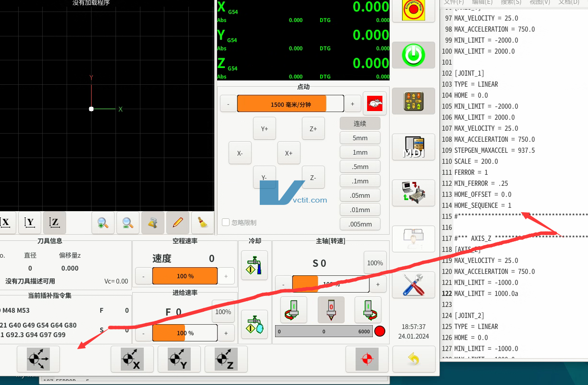588x385 pixels.
Task: Home the Z axis
Action: click(x=226, y=359)
